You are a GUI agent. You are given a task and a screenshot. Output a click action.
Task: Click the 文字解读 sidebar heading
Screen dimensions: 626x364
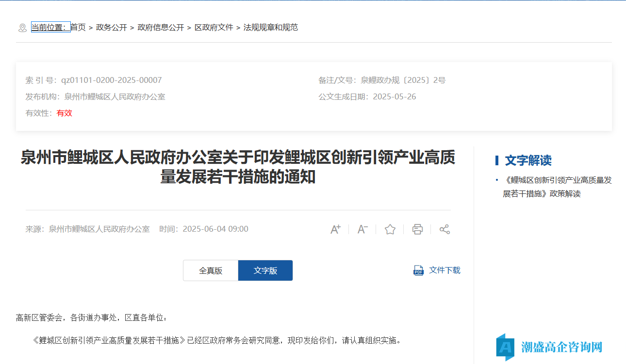point(528,160)
